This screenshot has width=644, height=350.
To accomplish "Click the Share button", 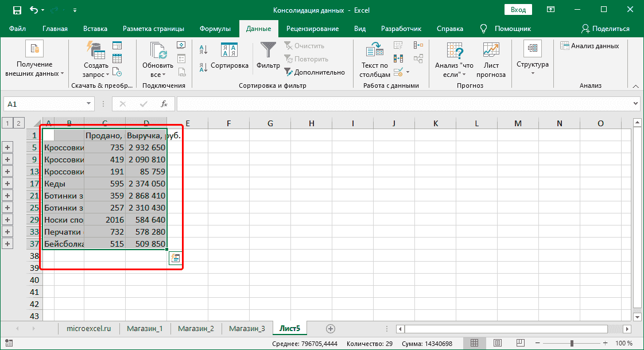I will (605, 29).
